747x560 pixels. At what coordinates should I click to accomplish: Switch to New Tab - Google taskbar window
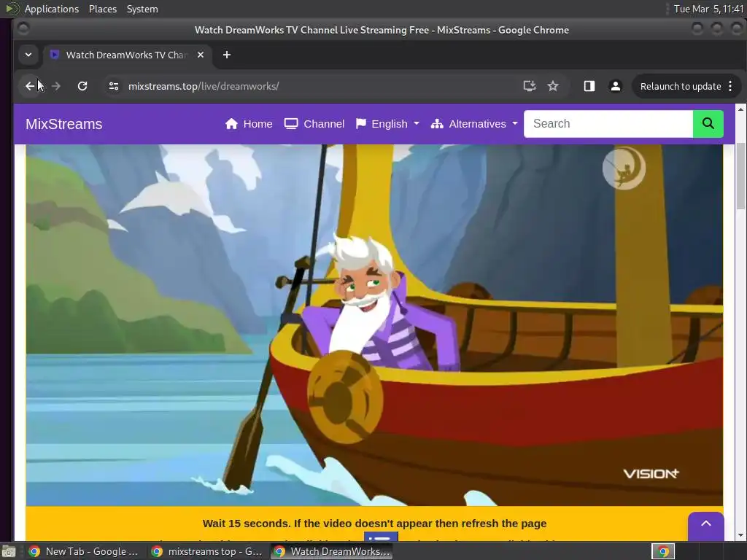click(84, 551)
